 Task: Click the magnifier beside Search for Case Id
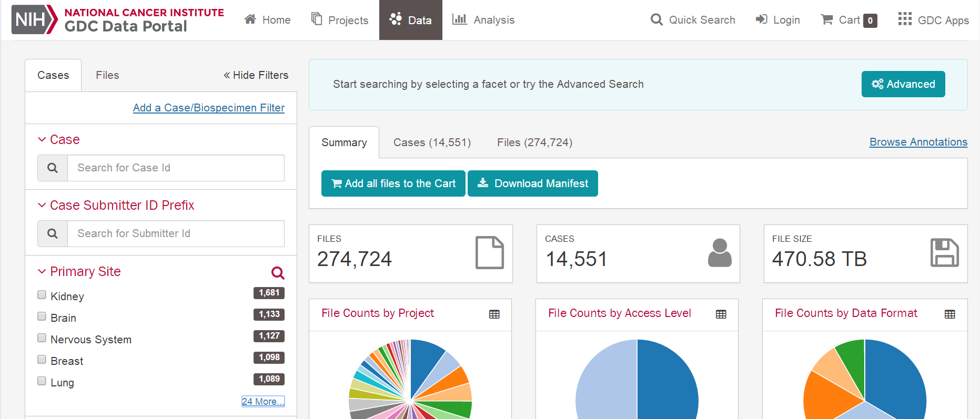click(x=53, y=168)
